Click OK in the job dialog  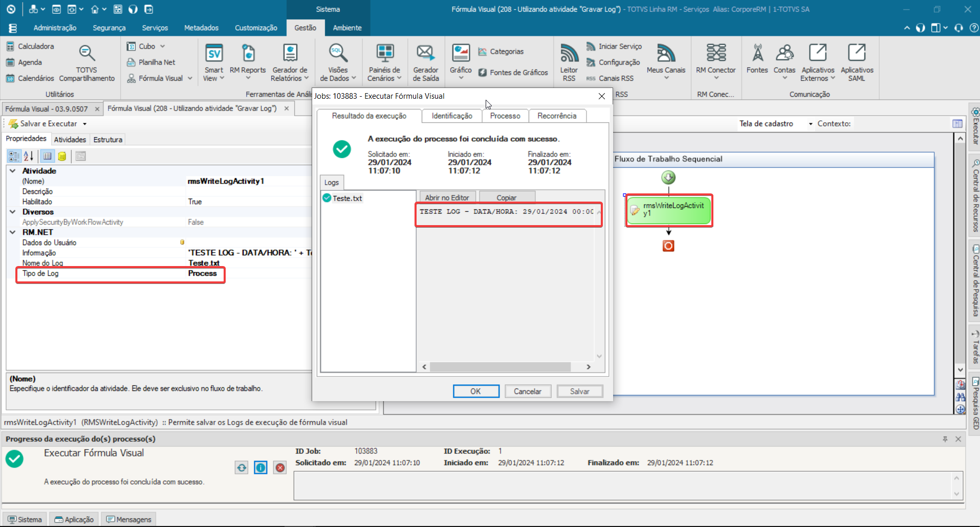[476, 391]
